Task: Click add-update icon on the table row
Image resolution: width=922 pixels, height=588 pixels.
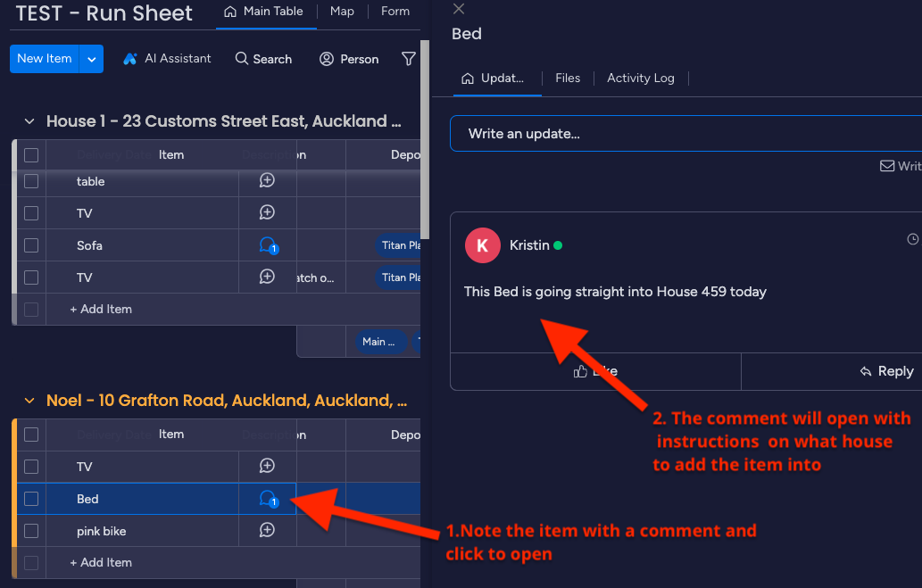Action: pyautogui.click(x=267, y=180)
